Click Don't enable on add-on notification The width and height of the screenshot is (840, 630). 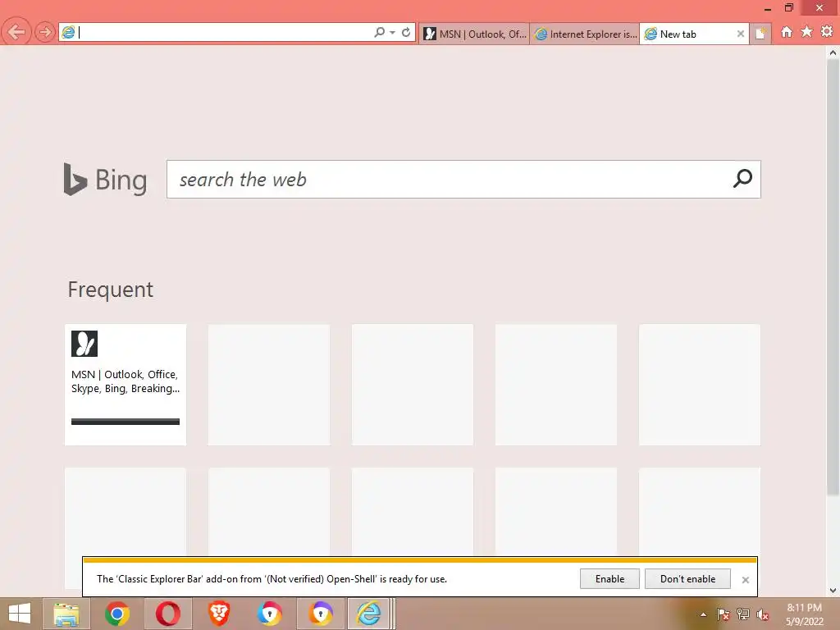(687, 578)
